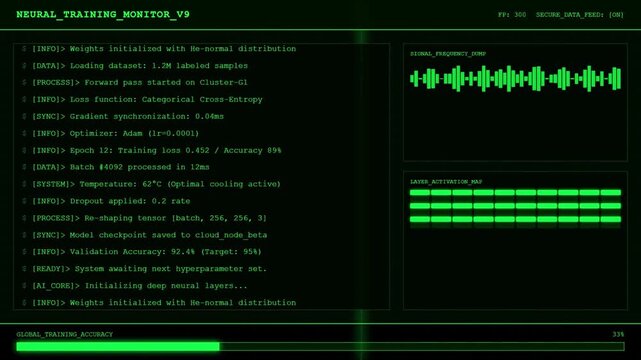Toggle the SECURE_DATA_FEED [ON] indicator
Viewport: 641px width, 360px height.
coord(580,15)
